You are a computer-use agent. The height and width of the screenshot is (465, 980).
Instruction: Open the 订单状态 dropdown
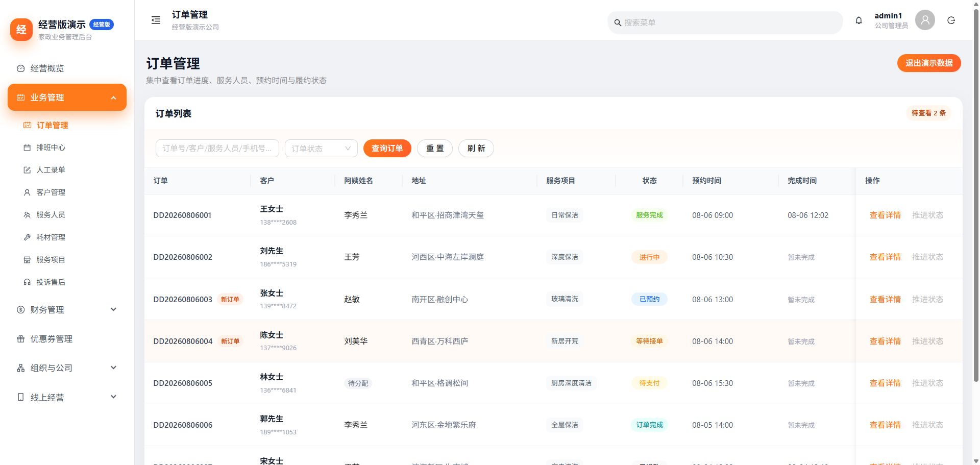pyautogui.click(x=321, y=149)
